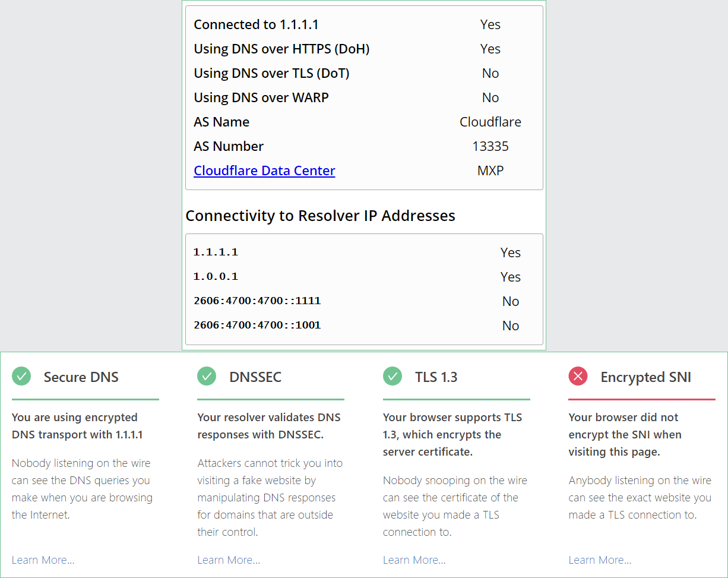Click the MXP data center code
Viewport: 728px width, 578px height.
490,170
